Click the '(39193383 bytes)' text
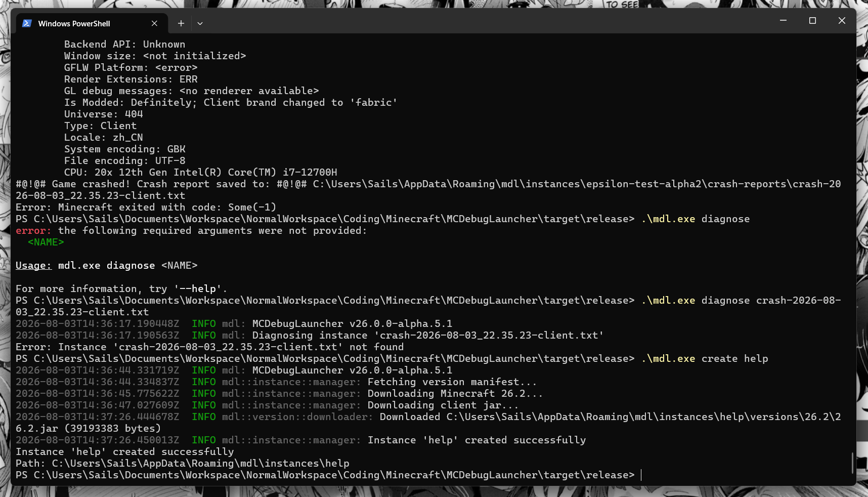Screen dimensions: 868x497 click(x=112, y=429)
